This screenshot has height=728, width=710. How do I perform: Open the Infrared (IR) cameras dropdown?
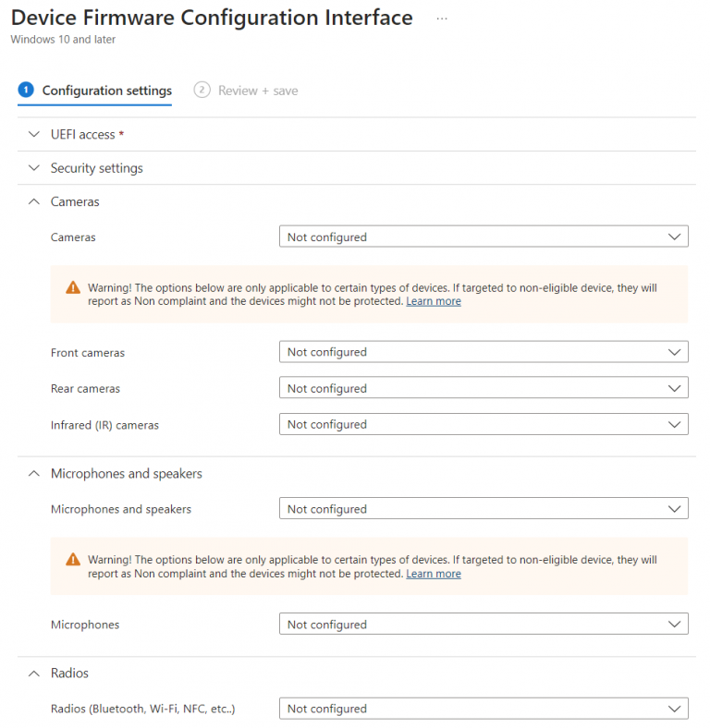[x=484, y=425]
